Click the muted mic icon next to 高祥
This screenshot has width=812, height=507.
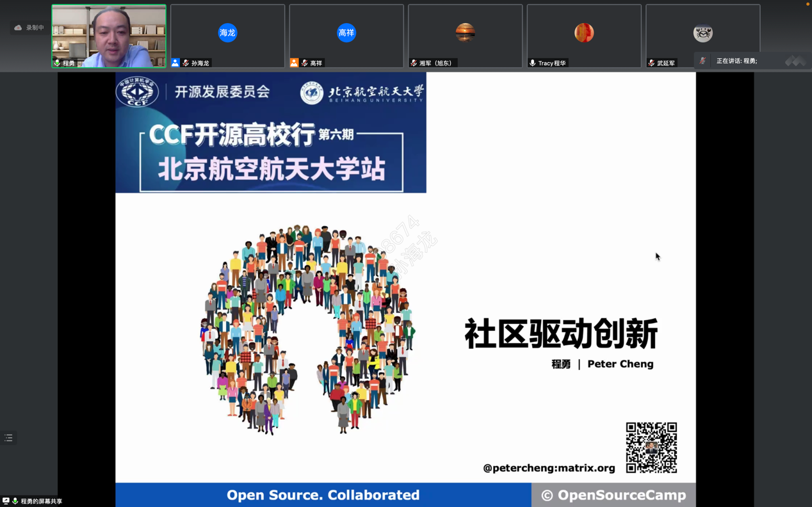(x=305, y=63)
